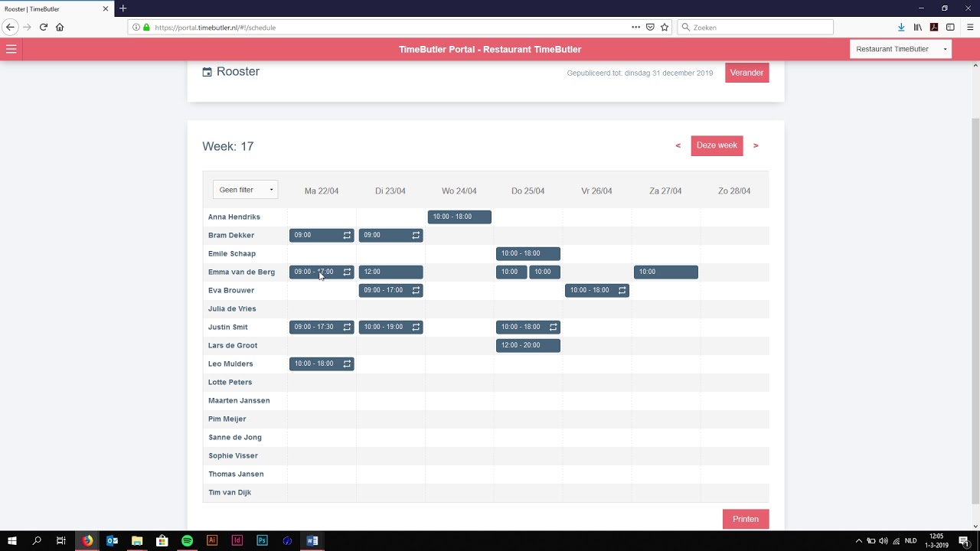Open Emma van de Berg's Tuesday 12:00 shift
The width and height of the screenshot is (980, 551).
click(x=390, y=272)
